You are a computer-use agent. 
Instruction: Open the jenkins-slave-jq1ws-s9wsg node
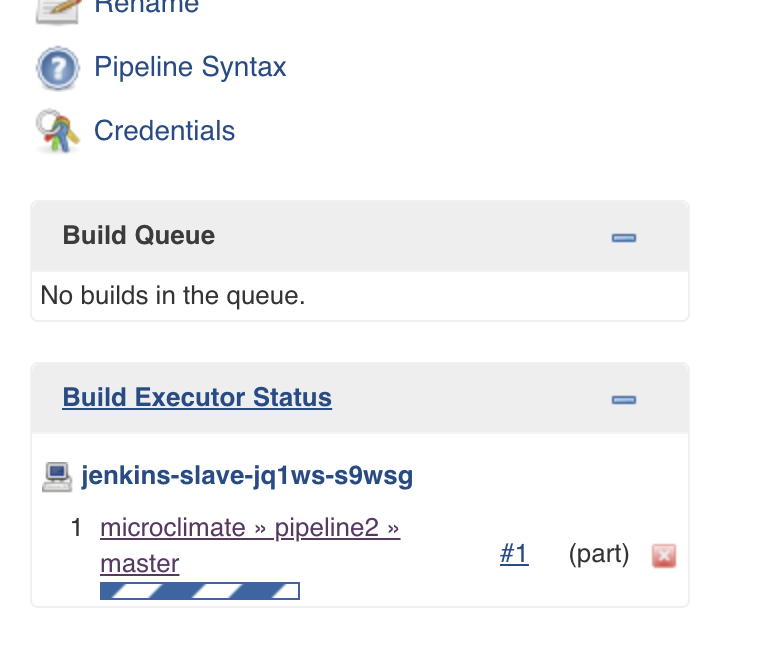(247, 476)
